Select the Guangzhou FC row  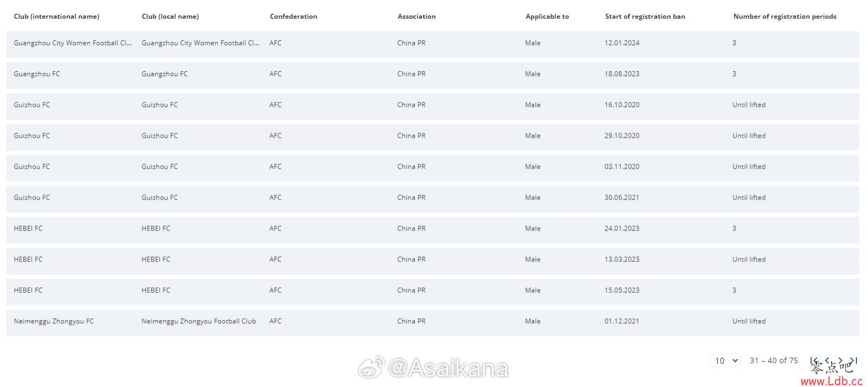coord(432,75)
